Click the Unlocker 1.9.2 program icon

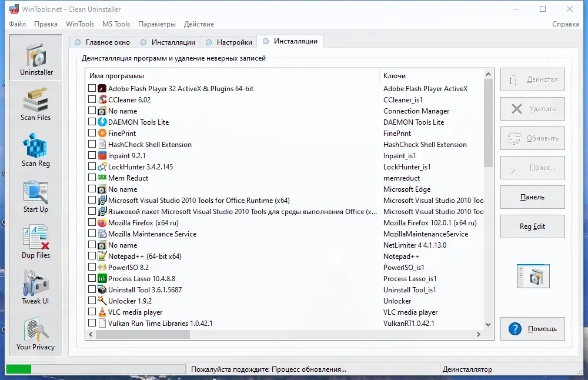(102, 301)
